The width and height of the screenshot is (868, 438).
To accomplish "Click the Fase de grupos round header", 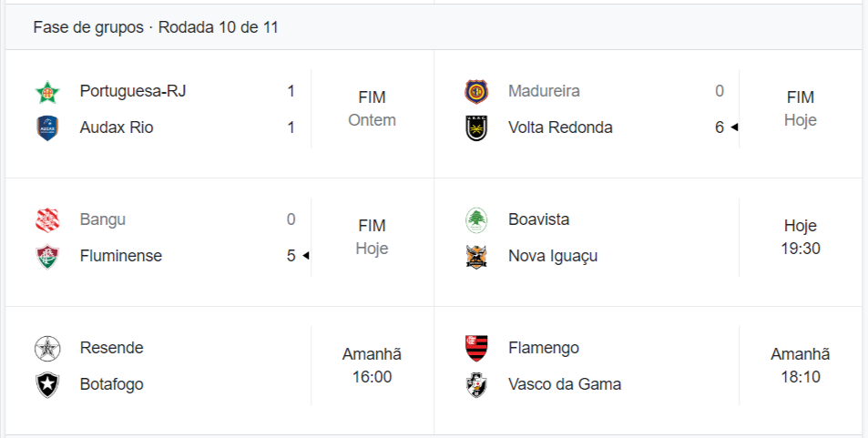I will (156, 27).
